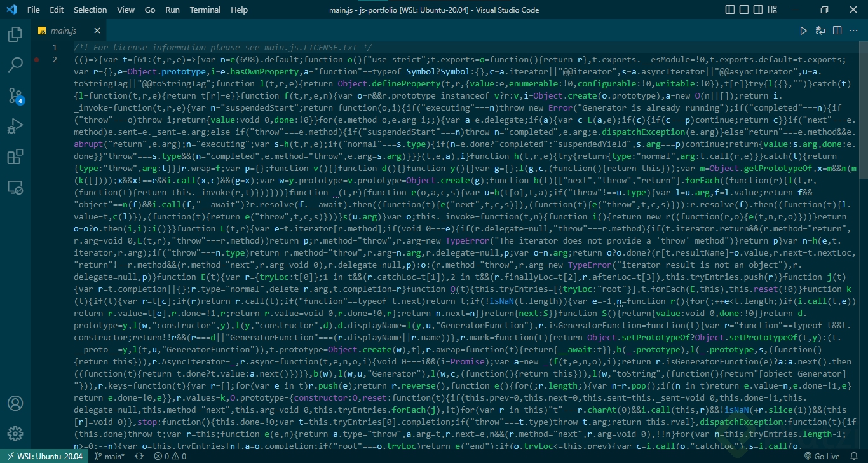
Task: Open the Remote Explorer icon
Action: coord(15,188)
